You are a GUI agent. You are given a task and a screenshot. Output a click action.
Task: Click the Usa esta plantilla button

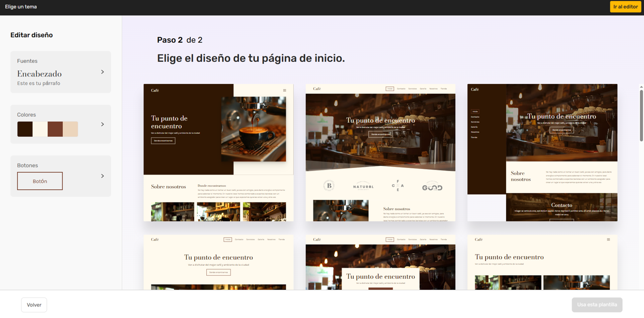click(x=597, y=305)
